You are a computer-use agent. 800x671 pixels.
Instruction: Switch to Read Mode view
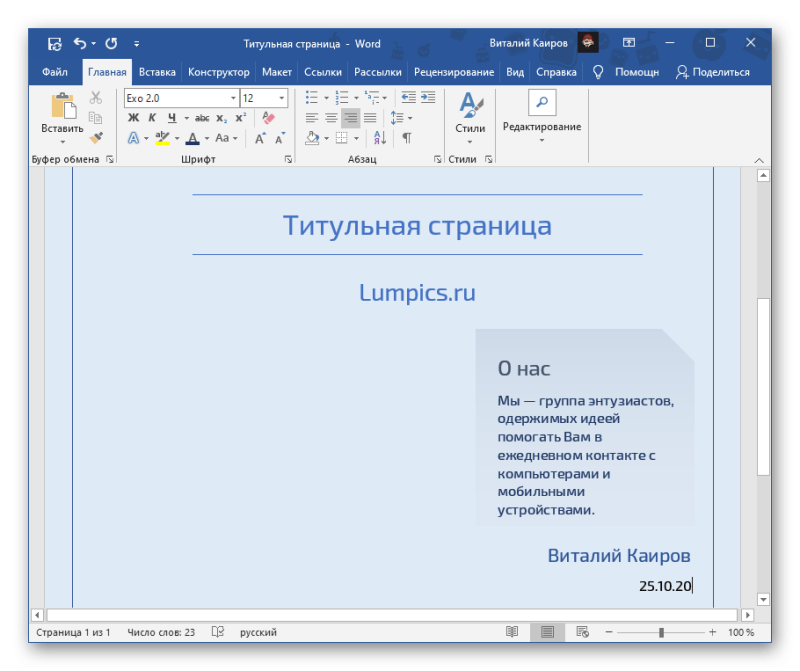[x=512, y=632]
